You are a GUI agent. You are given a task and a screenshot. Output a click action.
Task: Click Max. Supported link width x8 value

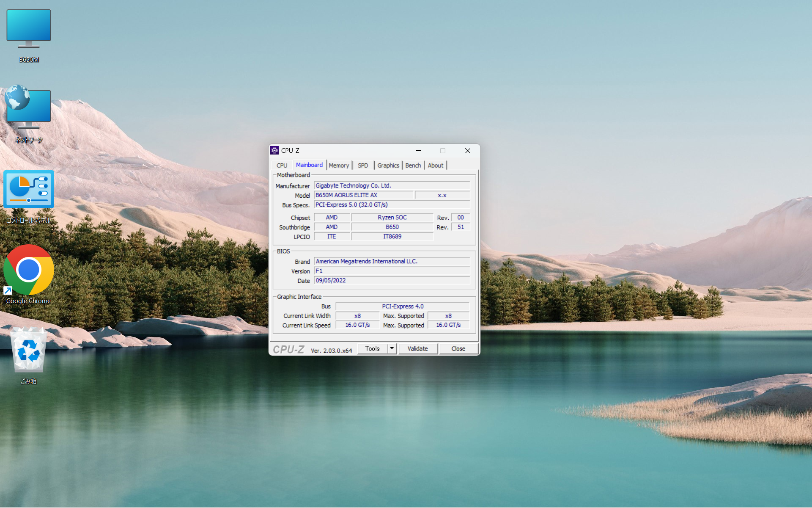[448, 316]
